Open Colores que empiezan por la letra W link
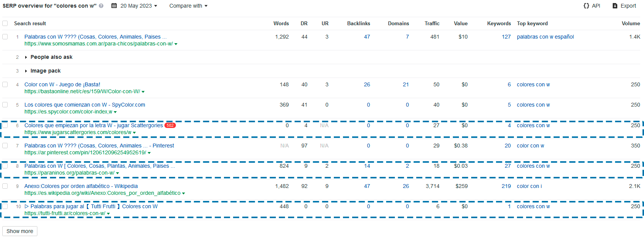 point(93,125)
